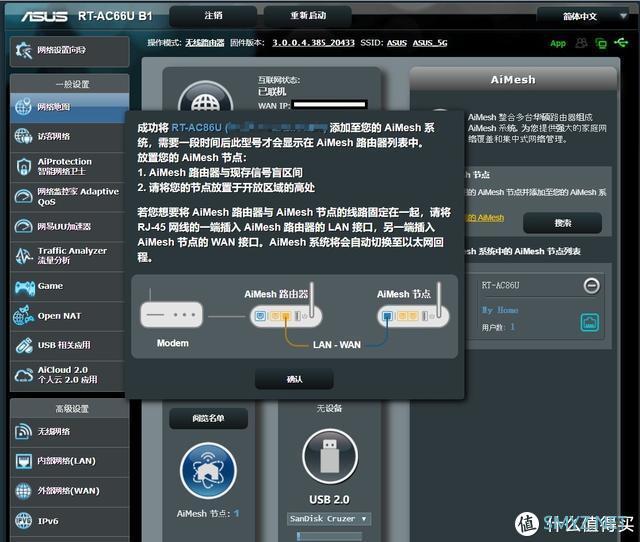Click the blurred WAN IP field
Image resolution: width=640 pixels, height=542 pixels.
click(x=329, y=105)
